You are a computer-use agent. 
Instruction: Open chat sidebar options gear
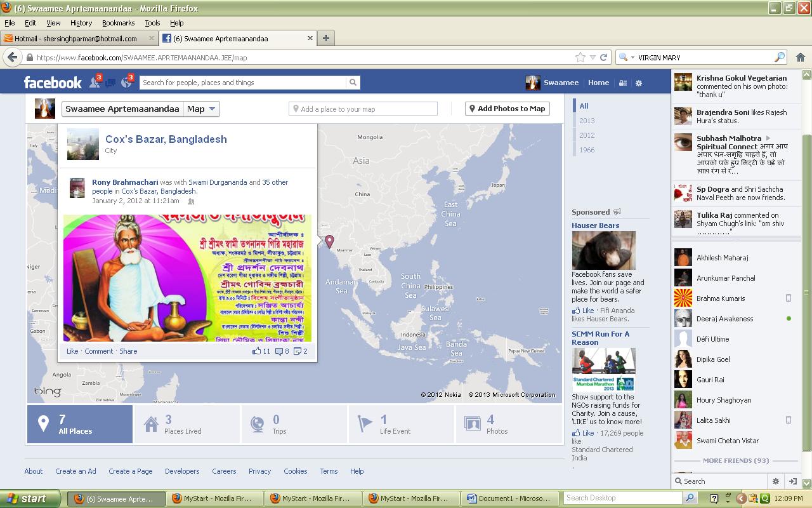tap(775, 481)
